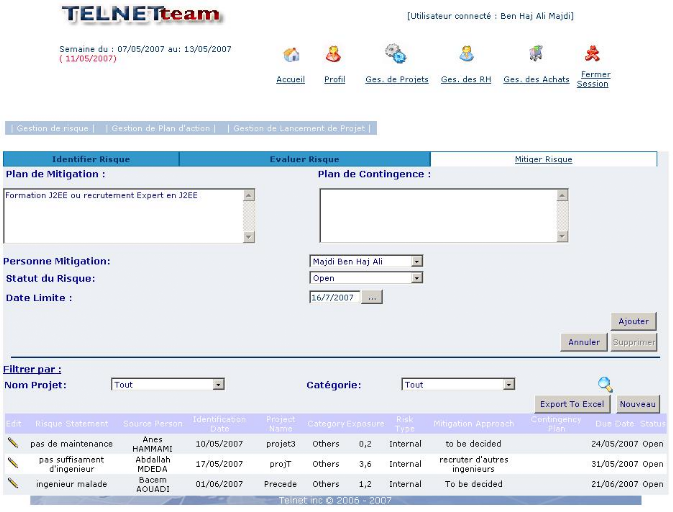Click the magnifier search icon

(x=605, y=385)
